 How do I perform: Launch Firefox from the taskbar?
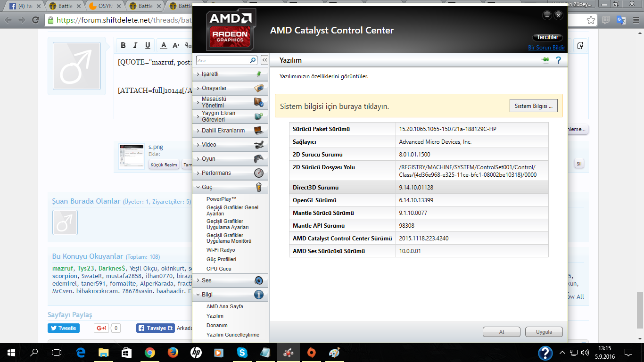pos(173,352)
